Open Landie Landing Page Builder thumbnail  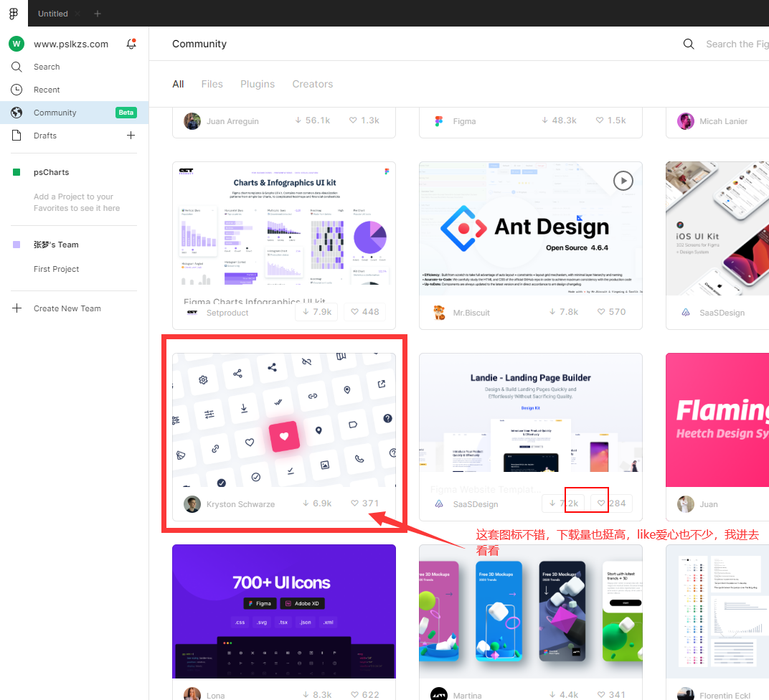[x=531, y=412]
